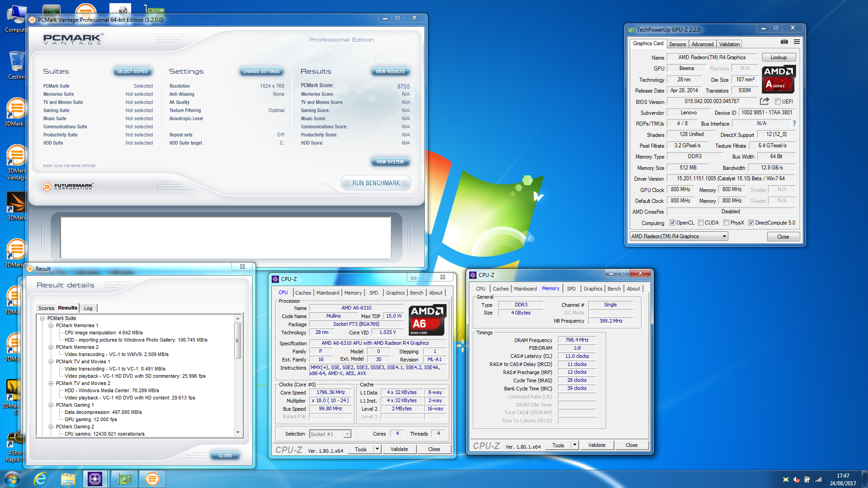Click the AMD A-Series logo in GPU-Z
Image resolution: width=868 pixels, height=488 pixels.
[778, 79]
